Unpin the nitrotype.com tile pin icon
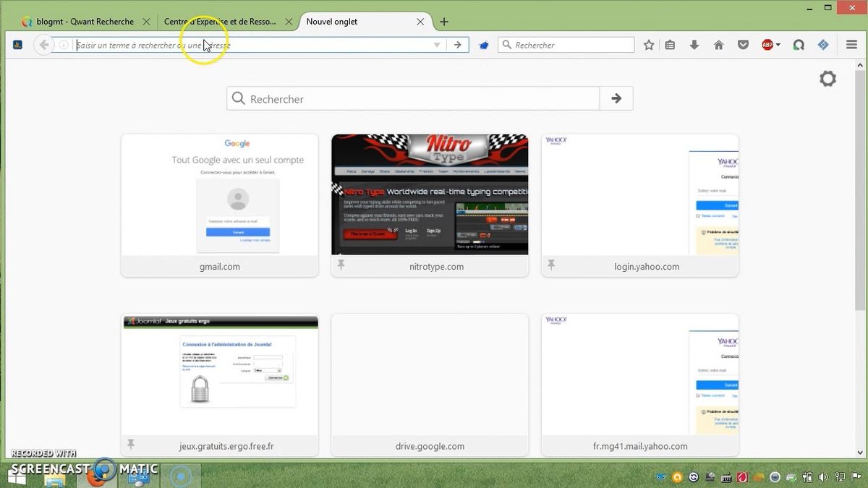The width and height of the screenshot is (868, 488). [x=341, y=265]
